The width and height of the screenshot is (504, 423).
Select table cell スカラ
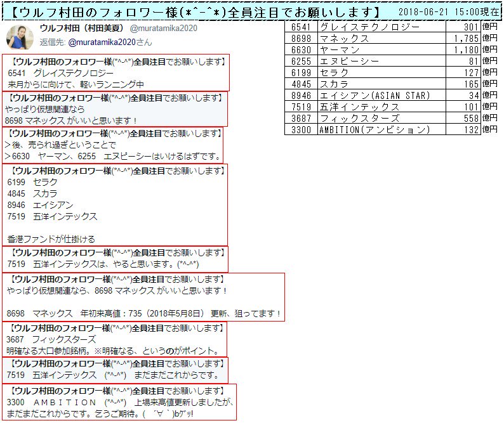click(381, 84)
